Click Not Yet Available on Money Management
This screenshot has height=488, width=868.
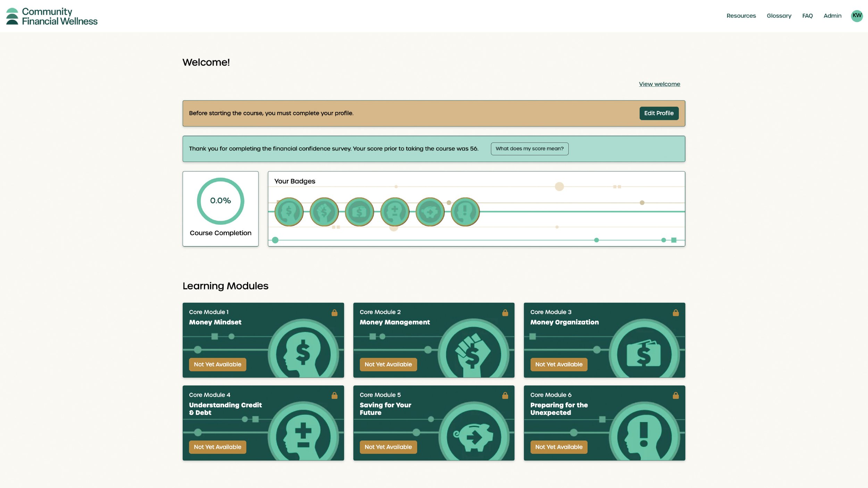(x=388, y=364)
